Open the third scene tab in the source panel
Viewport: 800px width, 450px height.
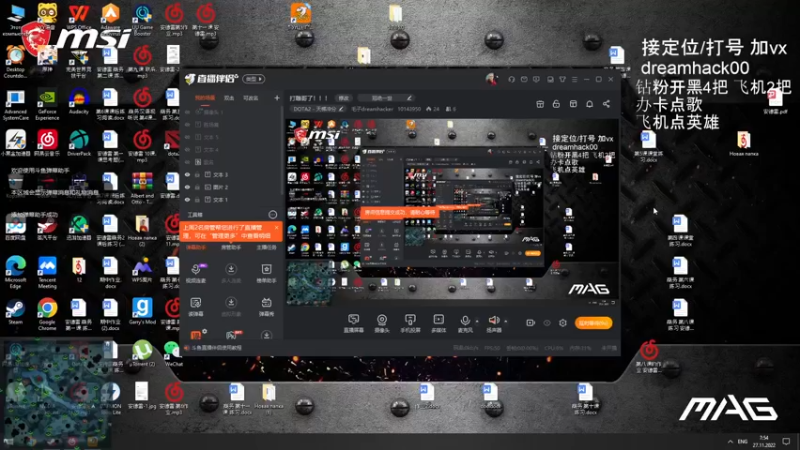pyautogui.click(x=251, y=97)
